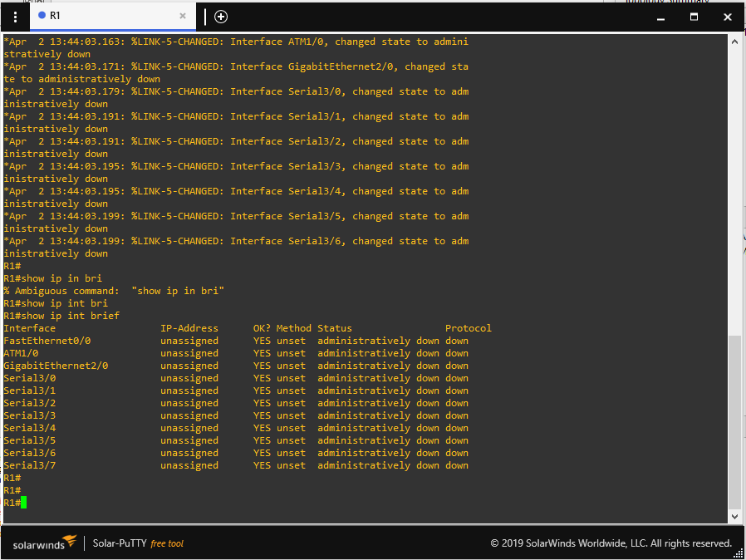The height and width of the screenshot is (560, 746).
Task: Click the Serial3/5 row in interface table
Action: [x=236, y=440]
